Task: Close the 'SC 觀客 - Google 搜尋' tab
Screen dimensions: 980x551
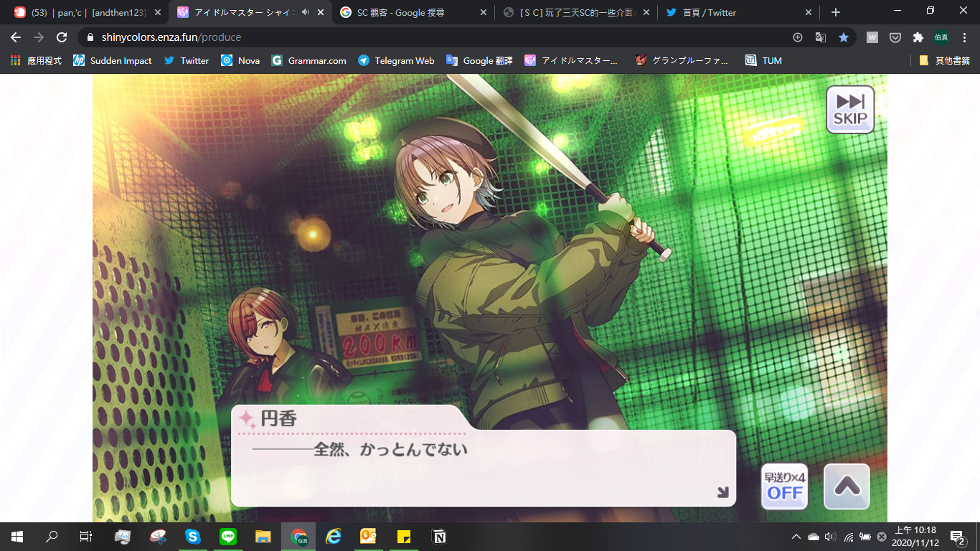Action: 483,12
